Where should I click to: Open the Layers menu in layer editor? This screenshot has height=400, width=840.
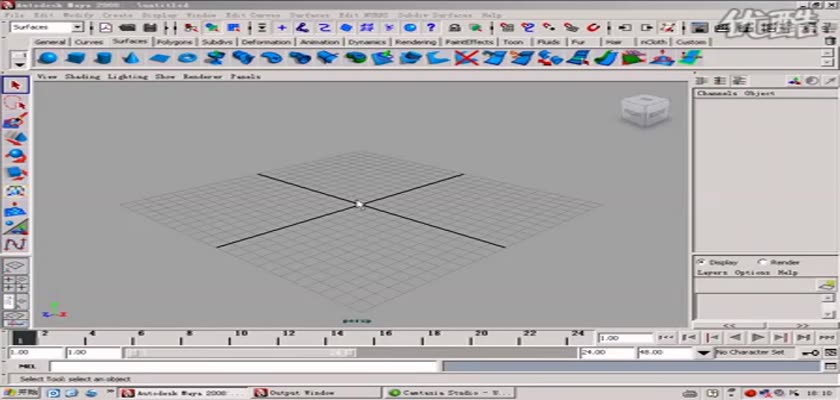pos(712,272)
